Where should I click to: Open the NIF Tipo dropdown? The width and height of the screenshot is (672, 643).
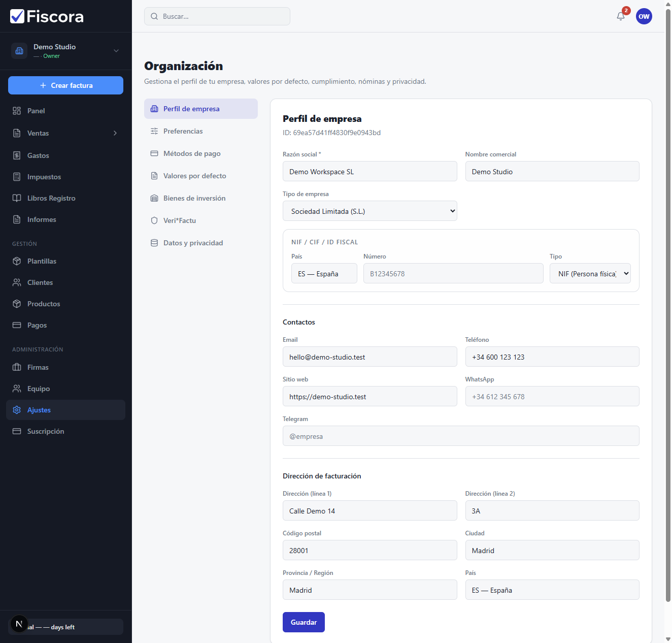[x=590, y=273]
